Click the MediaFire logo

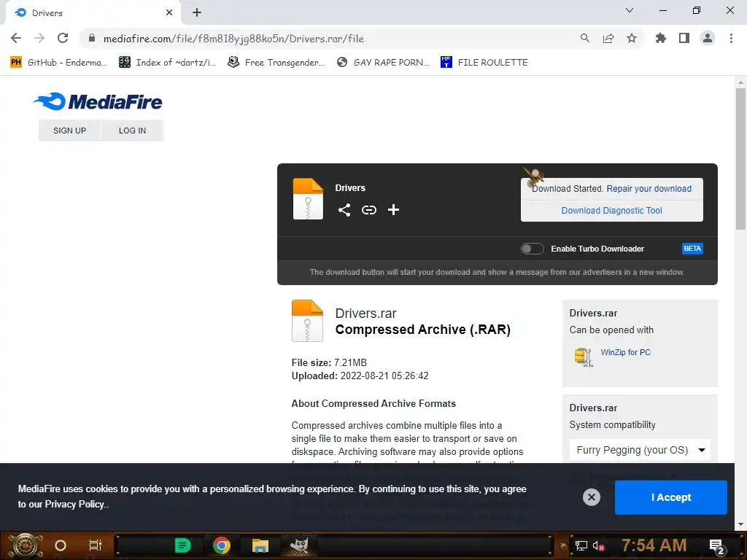click(98, 101)
